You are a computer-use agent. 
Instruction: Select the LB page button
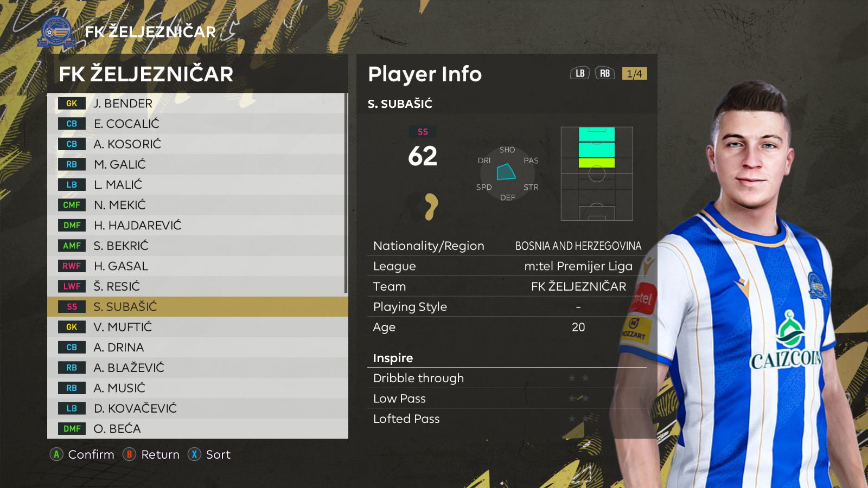click(x=580, y=73)
